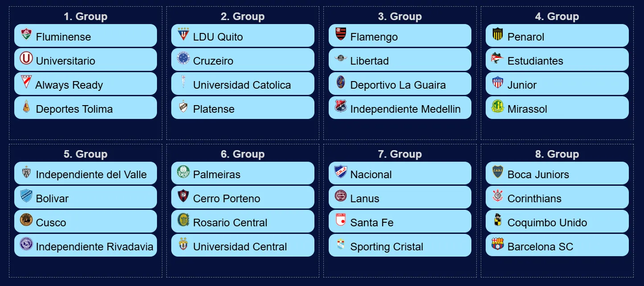Select the Mirassol team entry
Image resolution: width=644 pixels, height=286 pixels.
point(527,109)
